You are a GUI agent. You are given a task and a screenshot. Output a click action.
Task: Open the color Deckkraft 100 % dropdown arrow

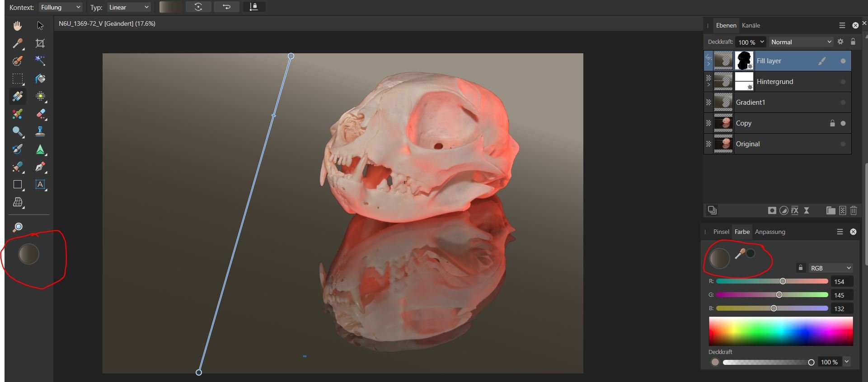pos(847,362)
